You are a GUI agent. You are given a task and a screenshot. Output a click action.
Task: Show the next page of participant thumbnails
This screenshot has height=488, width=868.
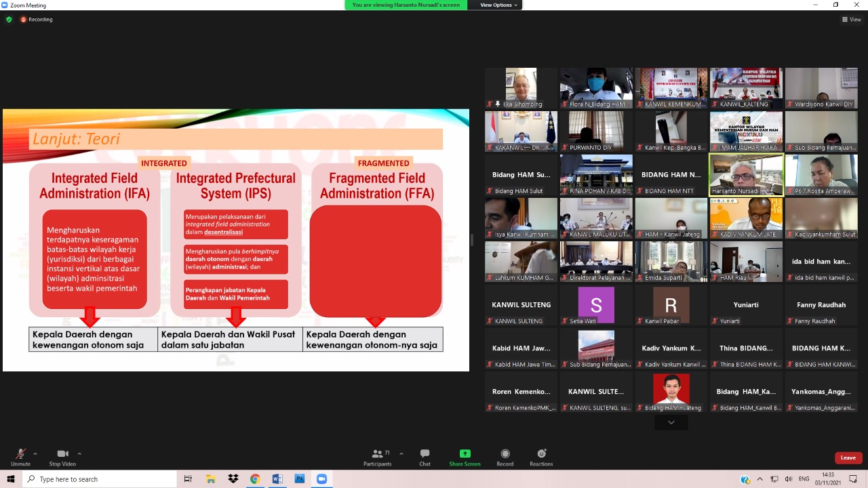coord(671,422)
